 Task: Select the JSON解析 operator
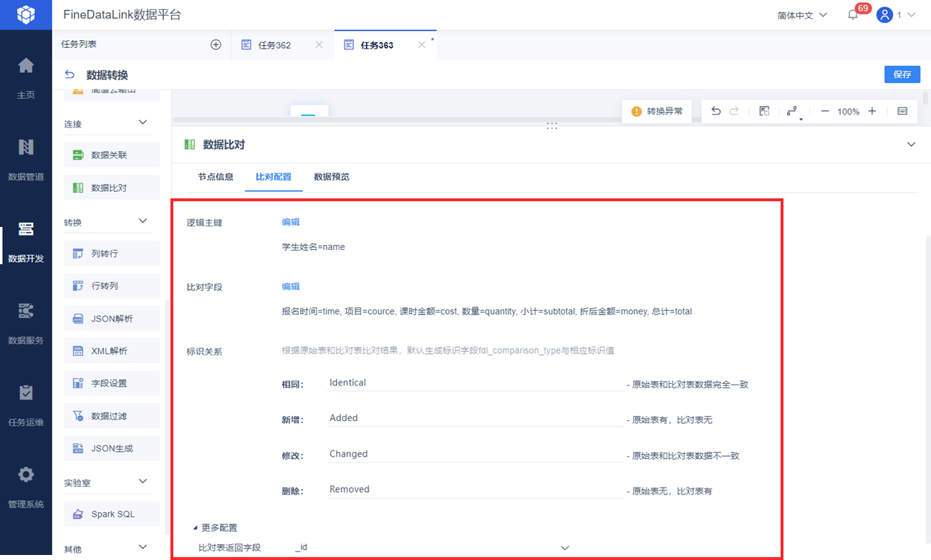point(112,319)
